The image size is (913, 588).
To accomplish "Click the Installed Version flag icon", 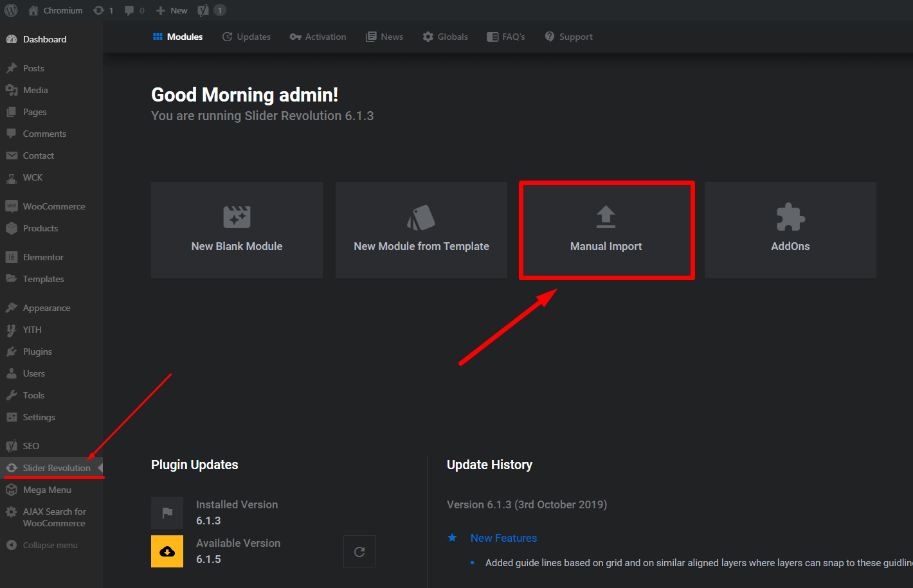I will [x=167, y=513].
